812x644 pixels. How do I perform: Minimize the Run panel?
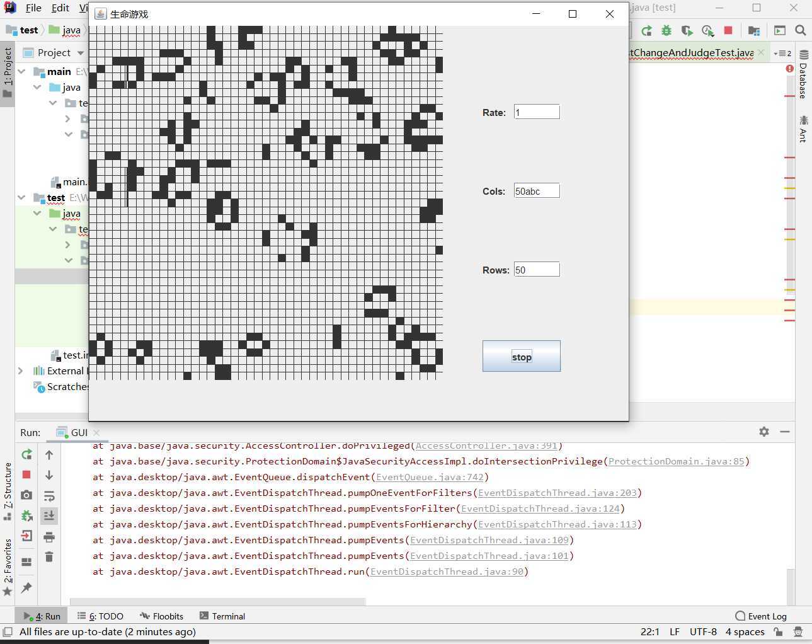point(785,432)
